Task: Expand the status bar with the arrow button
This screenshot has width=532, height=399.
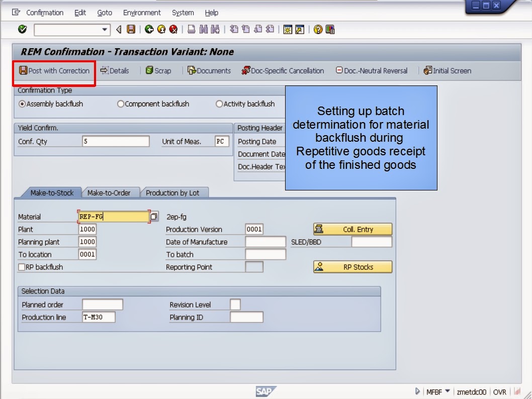Action: pos(418,391)
